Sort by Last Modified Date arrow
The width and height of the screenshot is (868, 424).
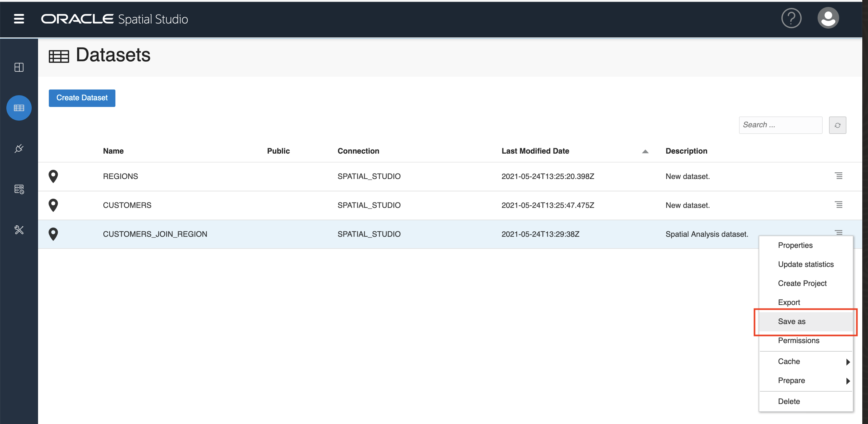(x=645, y=151)
